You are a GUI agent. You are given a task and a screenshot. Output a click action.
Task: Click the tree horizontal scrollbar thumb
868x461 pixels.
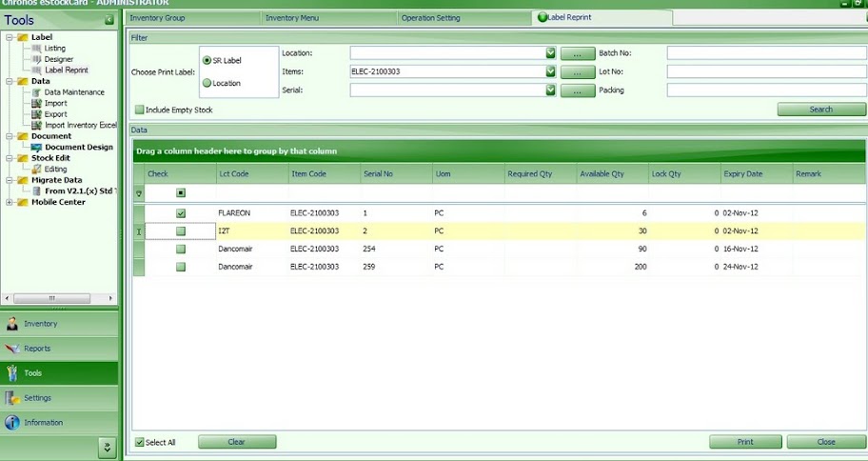pyautogui.click(x=51, y=298)
